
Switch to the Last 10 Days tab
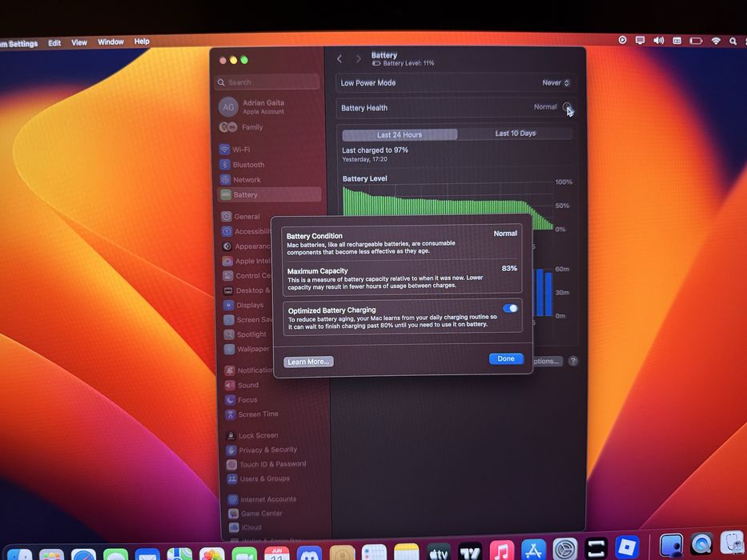point(515,134)
